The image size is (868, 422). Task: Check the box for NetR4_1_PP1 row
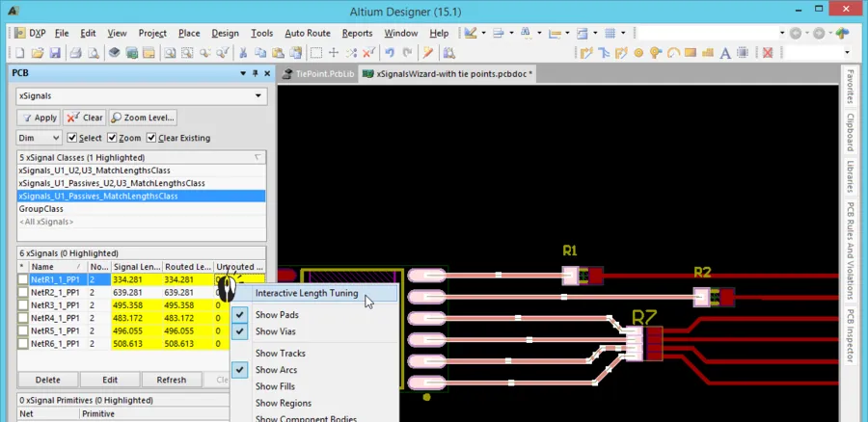pyautogui.click(x=23, y=318)
